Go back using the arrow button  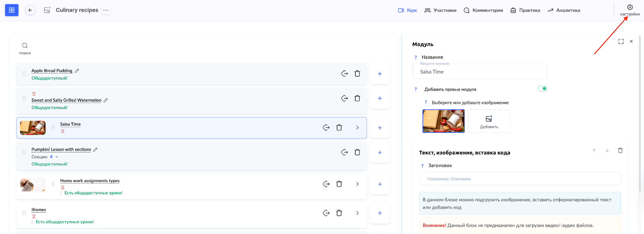tap(30, 10)
